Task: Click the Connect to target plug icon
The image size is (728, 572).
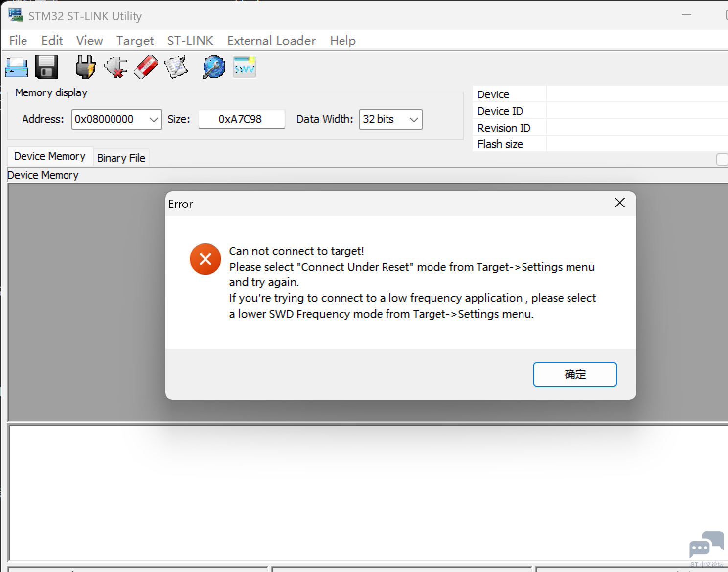Action: pos(86,67)
